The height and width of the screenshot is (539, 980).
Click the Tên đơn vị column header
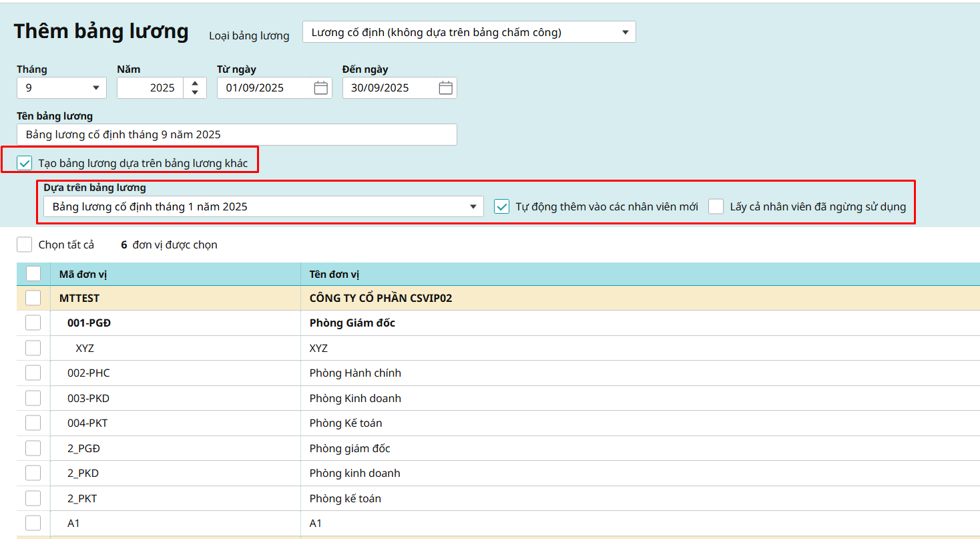point(334,275)
